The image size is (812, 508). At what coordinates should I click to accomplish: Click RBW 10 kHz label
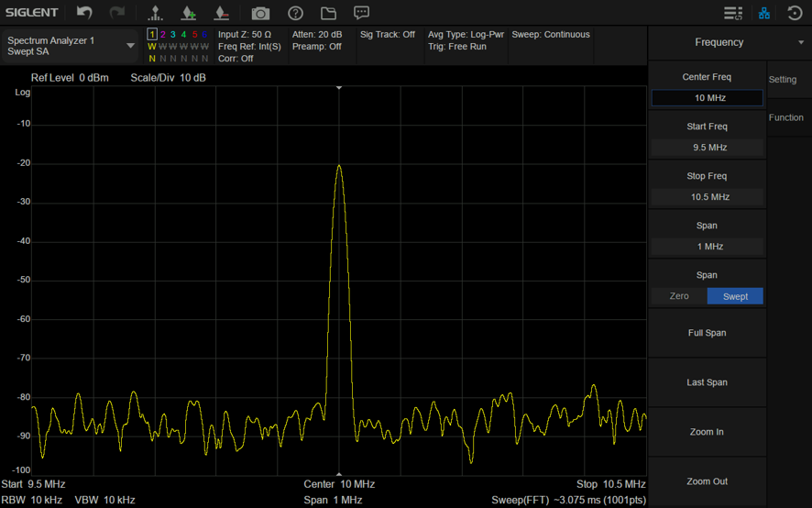[x=31, y=501]
